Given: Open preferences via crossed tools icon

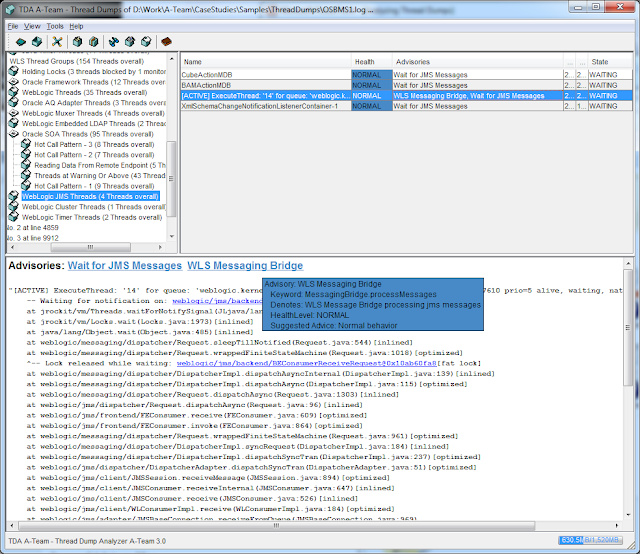Looking at the screenshot, I should (x=57, y=42).
